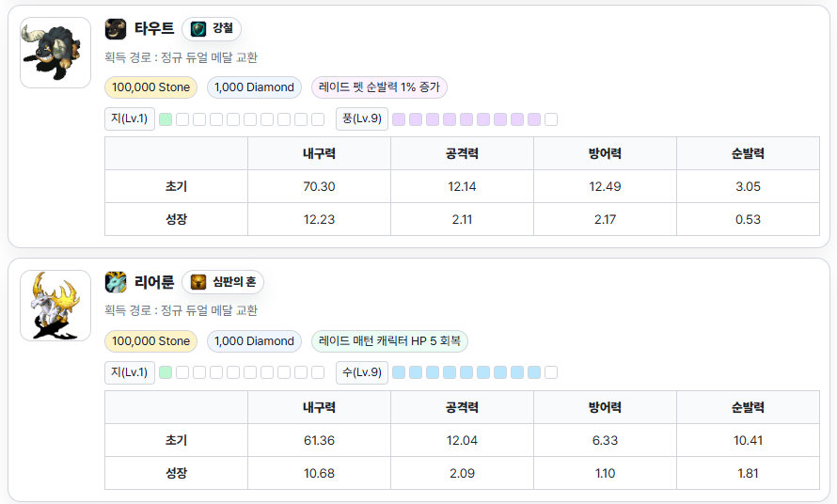Click the 수(Lv.9) element label
The width and height of the screenshot is (837, 504).
pyautogui.click(x=362, y=372)
